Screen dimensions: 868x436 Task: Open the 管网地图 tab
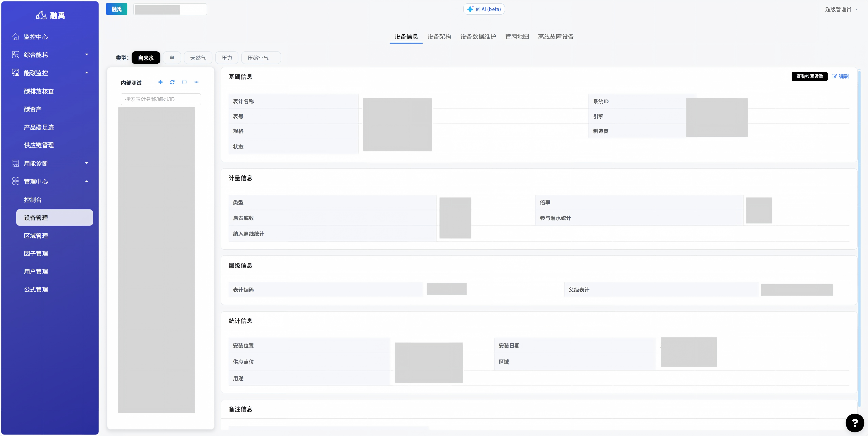pyautogui.click(x=517, y=36)
